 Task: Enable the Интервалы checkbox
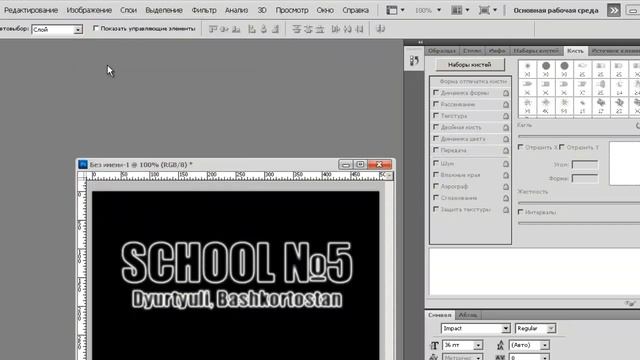[x=520, y=212]
